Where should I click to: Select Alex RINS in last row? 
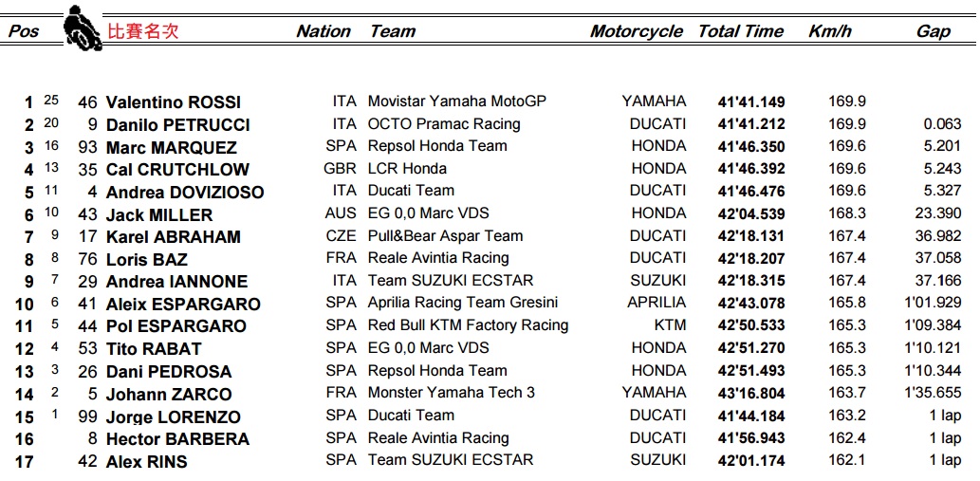pyautogui.click(x=147, y=462)
